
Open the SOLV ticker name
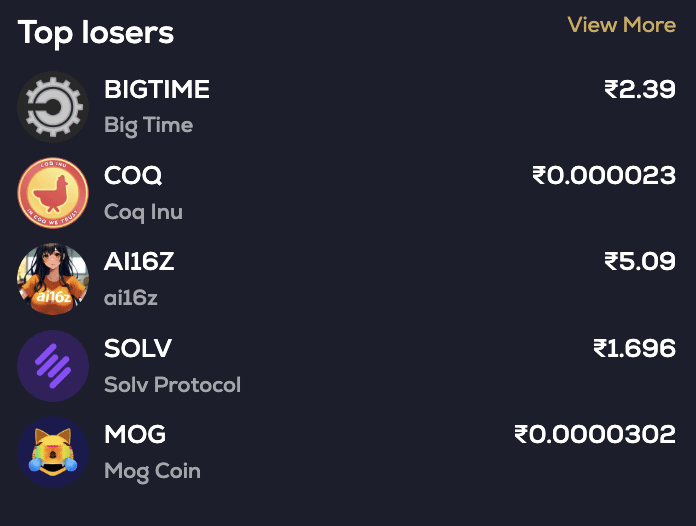[138, 348]
